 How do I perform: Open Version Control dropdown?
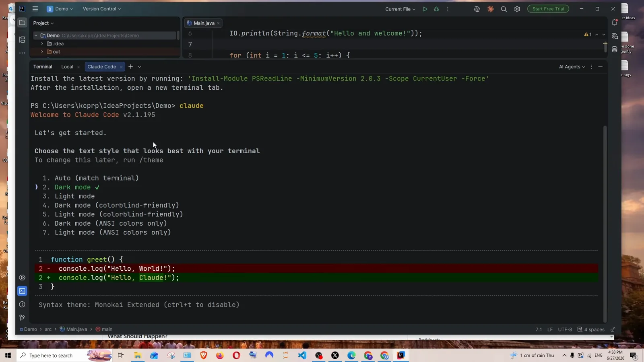click(x=101, y=9)
